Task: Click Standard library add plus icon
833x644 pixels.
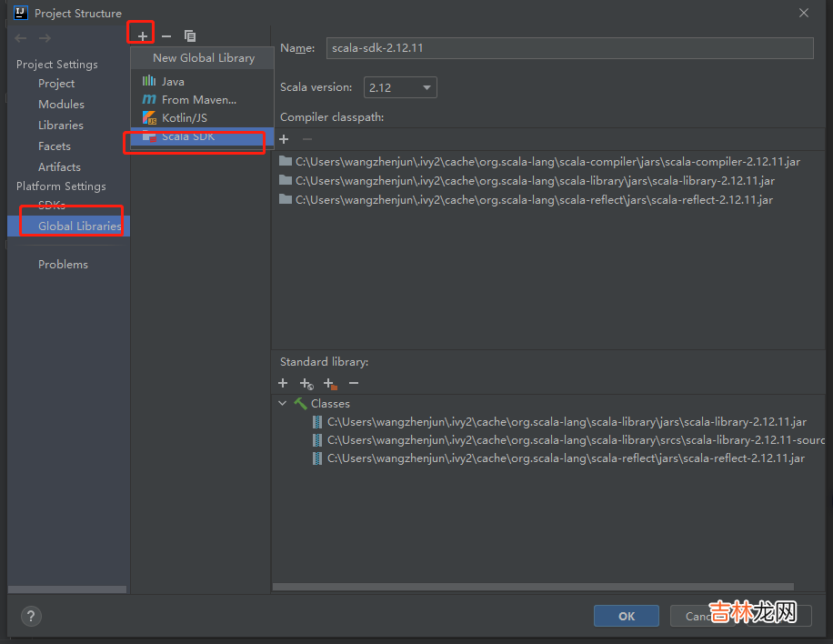Action: coord(283,384)
